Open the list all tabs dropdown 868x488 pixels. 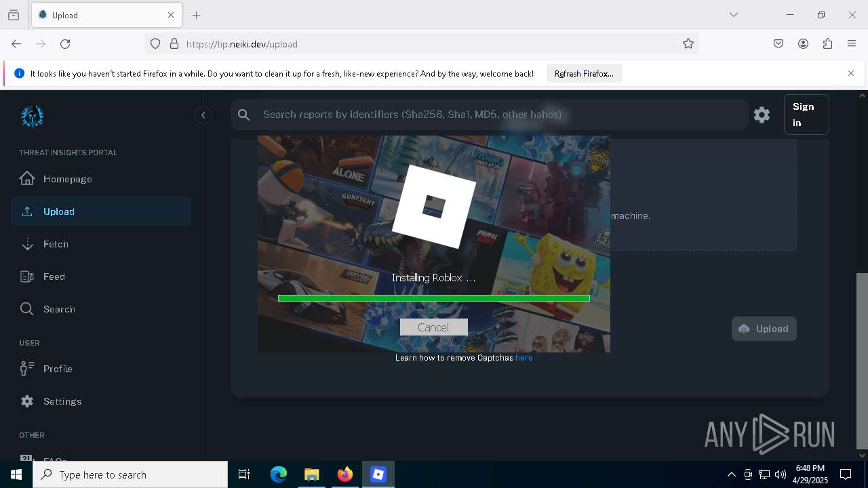click(734, 15)
